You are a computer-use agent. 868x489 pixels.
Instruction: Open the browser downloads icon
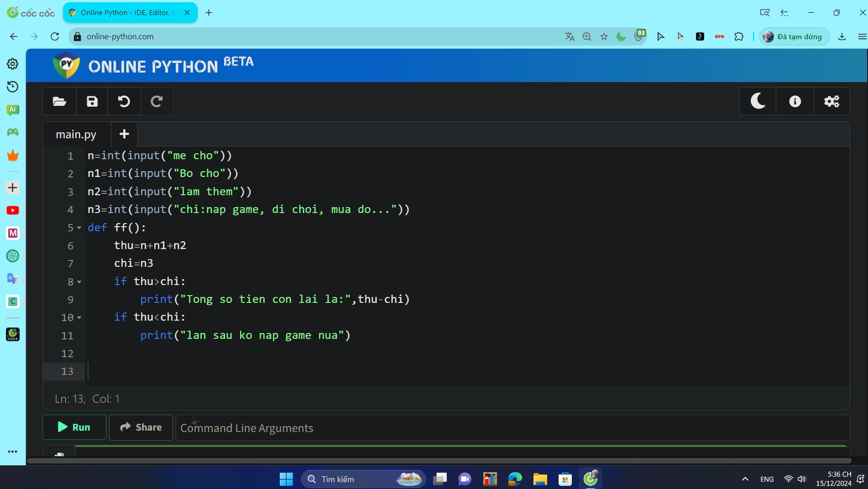click(842, 36)
